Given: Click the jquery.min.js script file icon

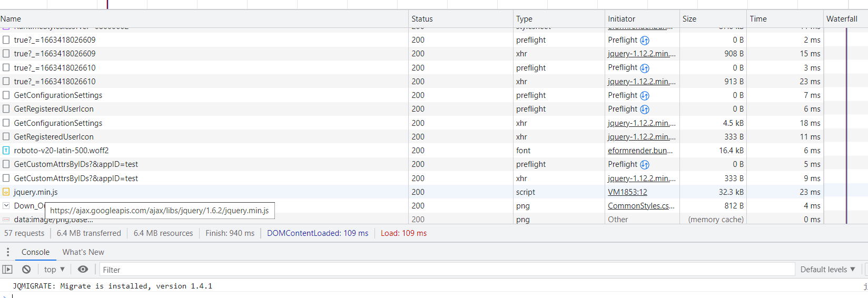Looking at the screenshot, I should (6, 192).
